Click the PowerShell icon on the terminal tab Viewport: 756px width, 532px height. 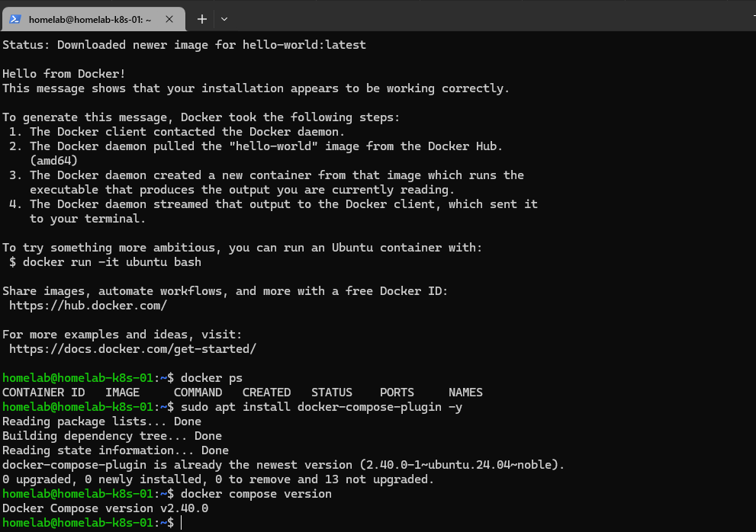tap(15, 19)
